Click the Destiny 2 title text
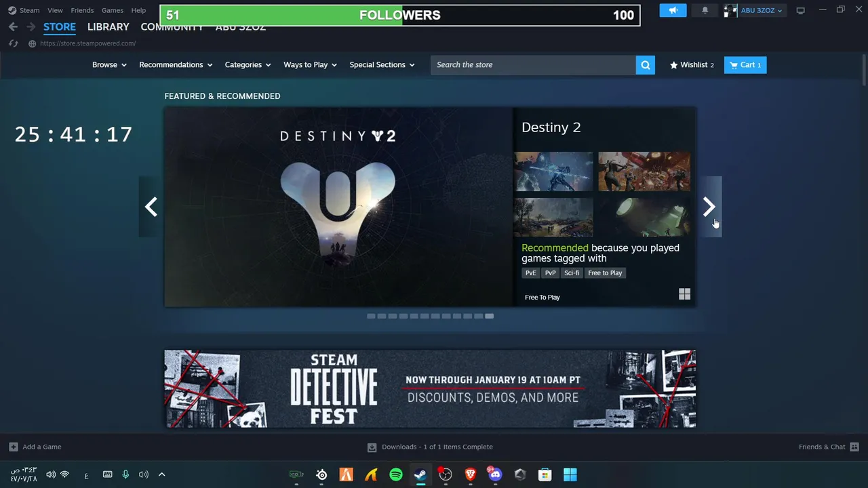 (x=551, y=127)
